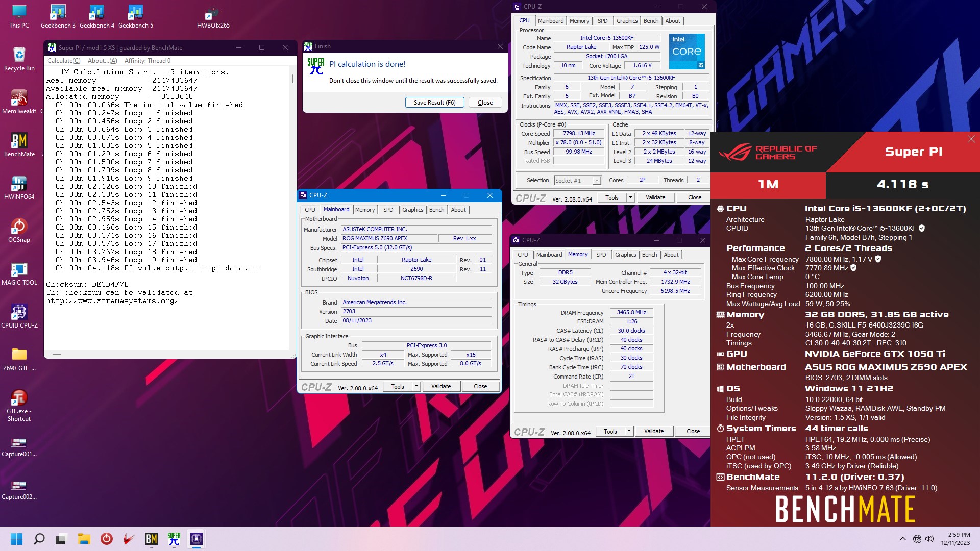Click Validate in Mainboard CPU-Z window
The height and width of the screenshot is (551, 980).
coord(441,386)
